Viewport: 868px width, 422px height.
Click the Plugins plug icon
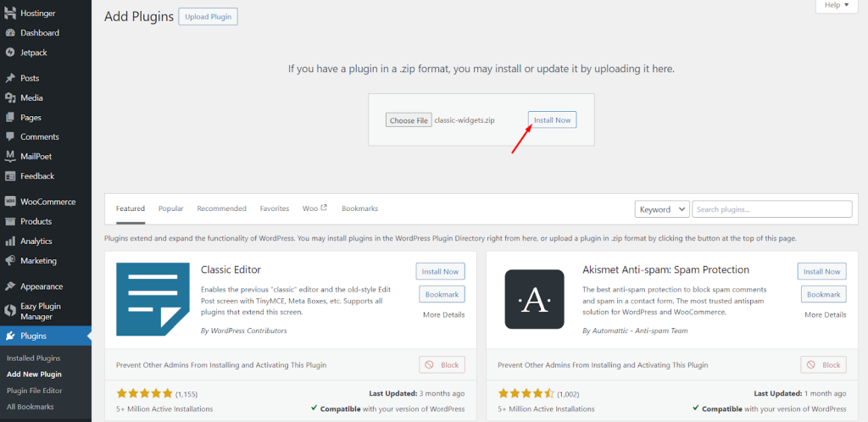[10, 336]
